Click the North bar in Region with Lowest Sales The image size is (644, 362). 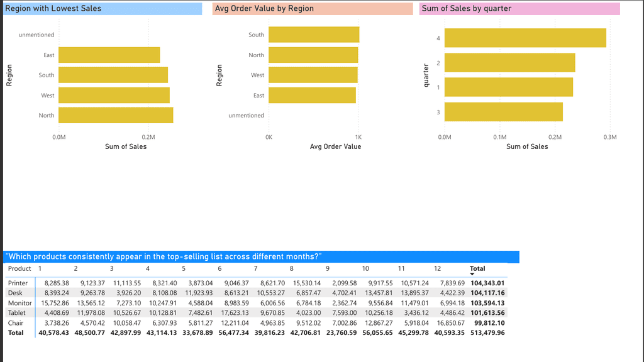[x=116, y=116]
